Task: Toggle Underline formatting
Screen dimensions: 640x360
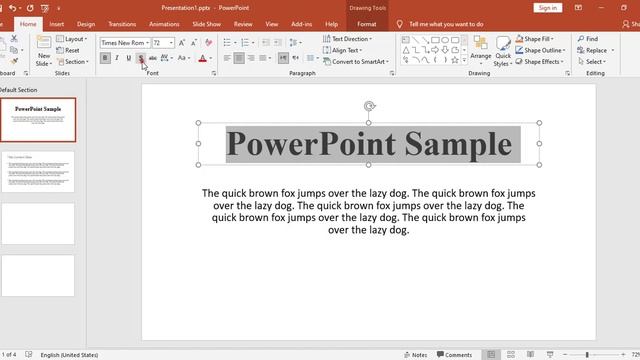Action: 129,58
